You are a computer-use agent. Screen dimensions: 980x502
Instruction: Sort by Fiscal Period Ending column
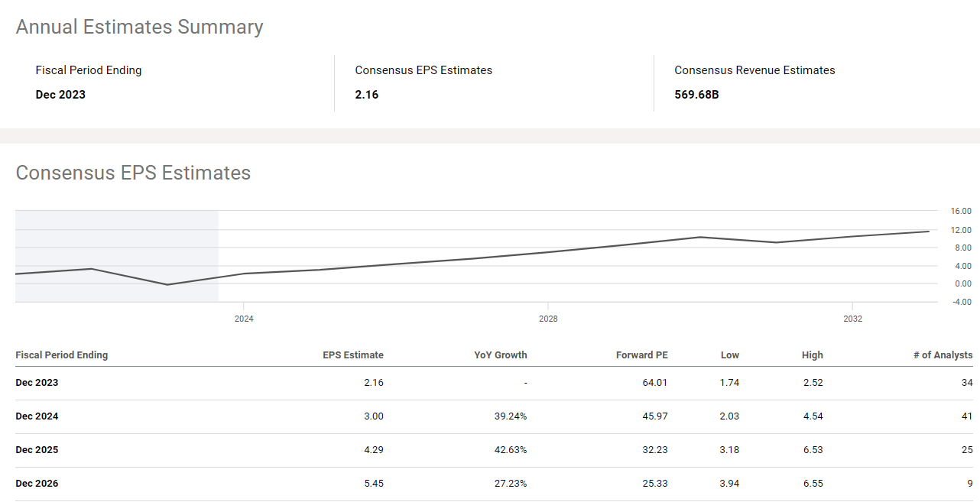pyautogui.click(x=61, y=355)
